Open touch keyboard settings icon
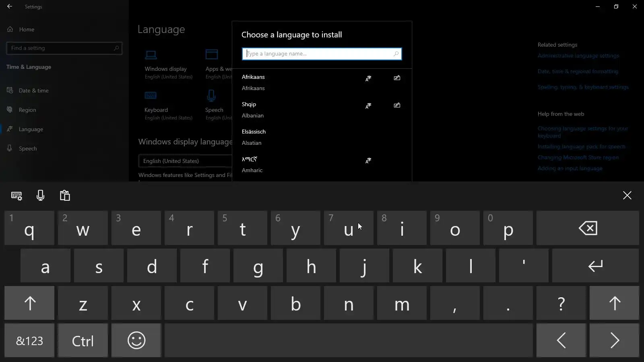Screen dimensions: 644x362 17,196
